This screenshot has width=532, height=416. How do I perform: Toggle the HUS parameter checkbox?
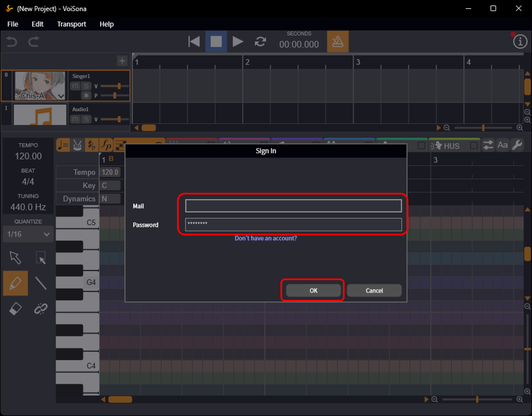pos(474,146)
